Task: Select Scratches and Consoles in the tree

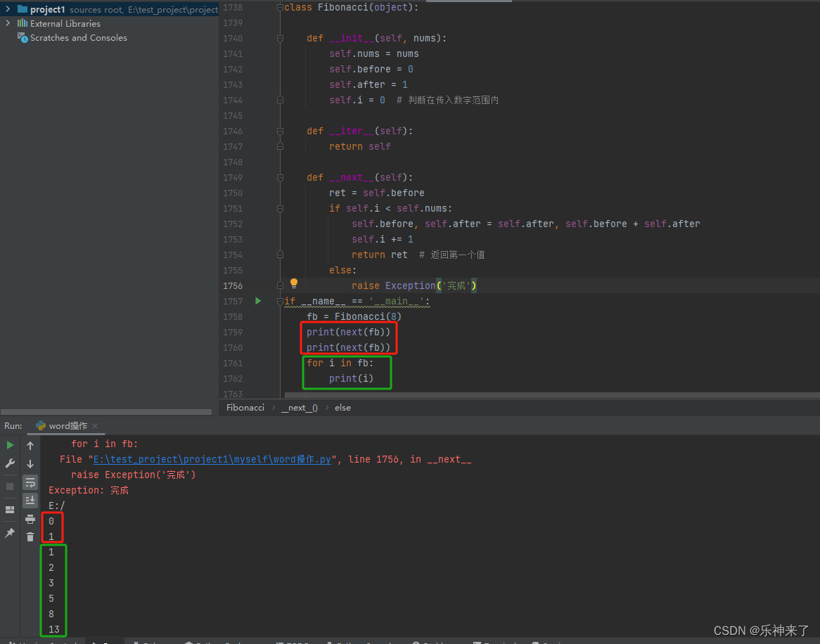Action: [72, 38]
